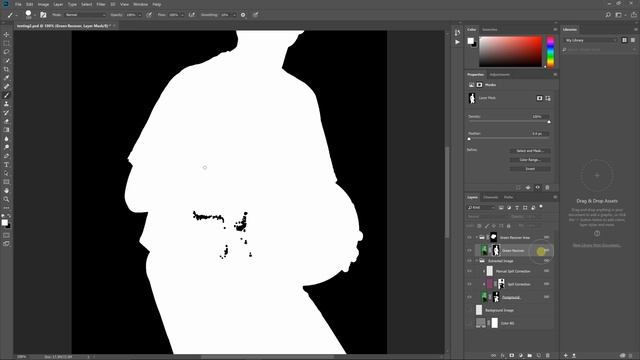Image resolution: width=640 pixels, height=360 pixels.
Task: Open smoothing options gear icon
Action: click(243, 15)
